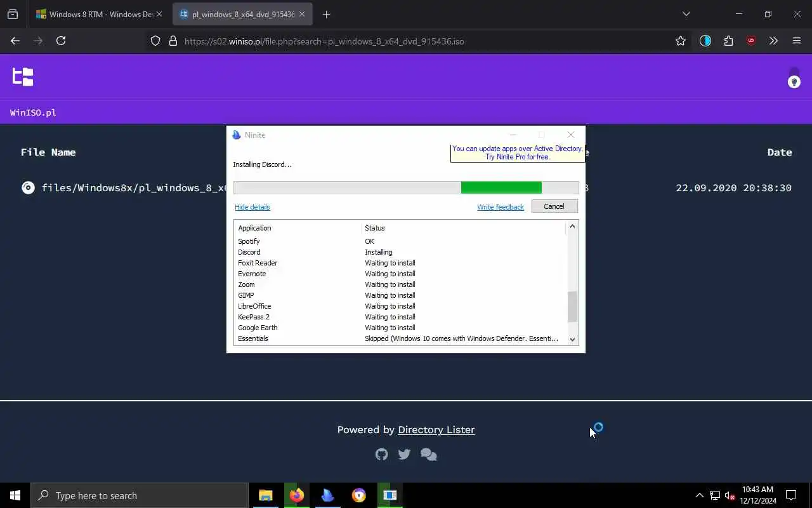The width and height of the screenshot is (812, 508).
Task: Open Directory Lister Twitter icon
Action: [404, 454]
